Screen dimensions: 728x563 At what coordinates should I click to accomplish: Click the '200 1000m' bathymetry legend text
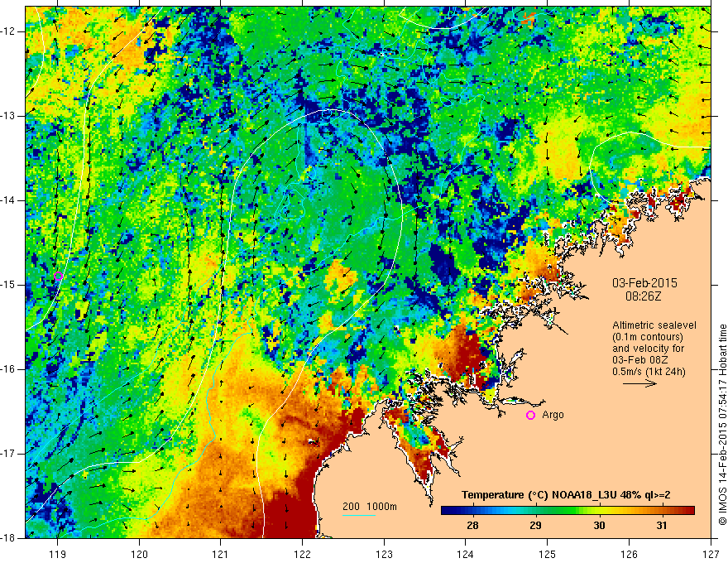[x=370, y=507]
